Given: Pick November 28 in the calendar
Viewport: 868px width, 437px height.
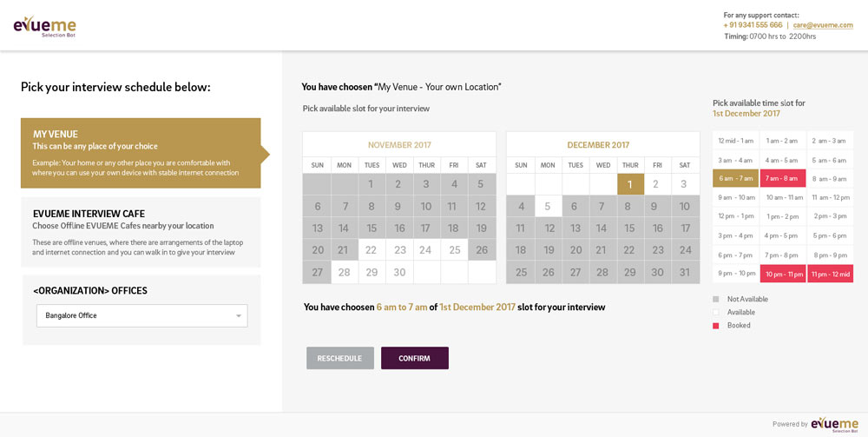Looking at the screenshot, I should [x=345, y=273].
